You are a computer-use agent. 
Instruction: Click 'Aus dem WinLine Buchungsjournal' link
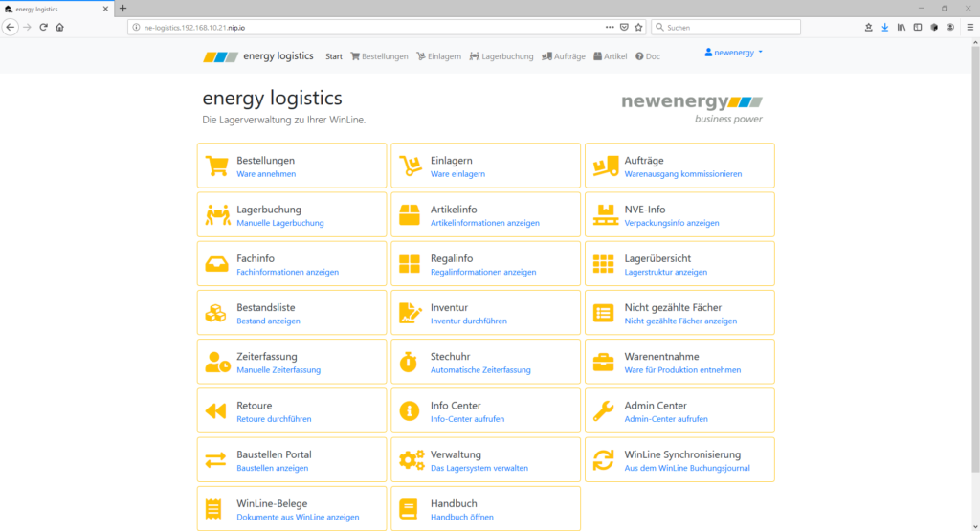687,468
